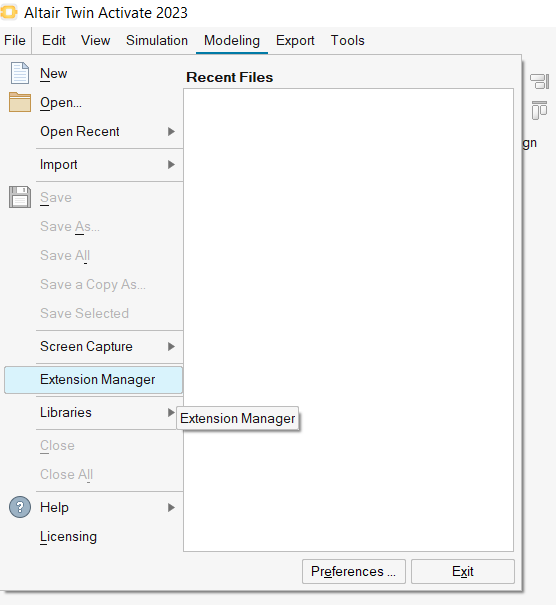Switch to the Export tab
Image resolution: width=556 pixels, height=605 pixels.
coord(295,40)
